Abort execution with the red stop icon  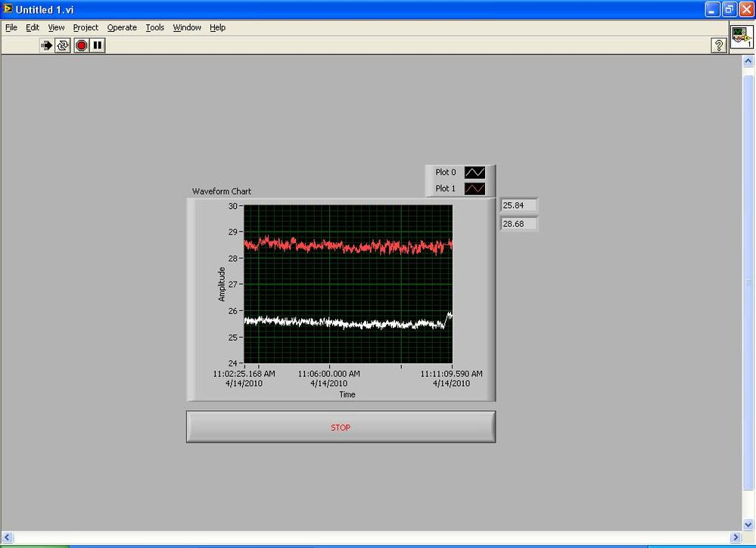(82, 45)
